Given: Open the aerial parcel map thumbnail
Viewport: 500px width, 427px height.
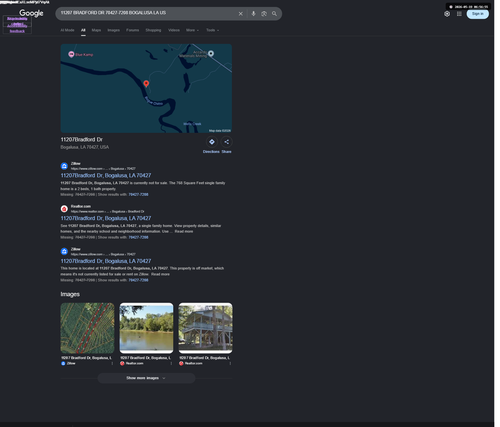Looking at the screenshot, I should 87,328.
